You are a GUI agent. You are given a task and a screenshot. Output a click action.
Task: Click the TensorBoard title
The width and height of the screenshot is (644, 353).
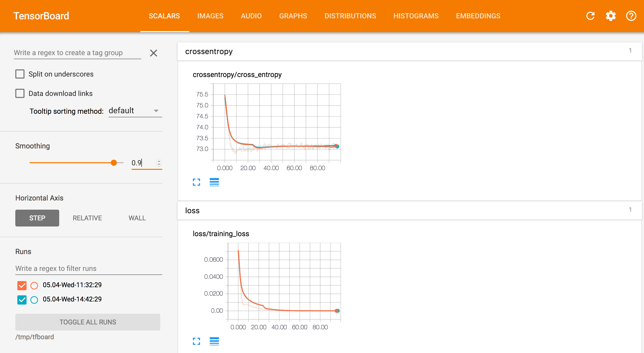41,16
